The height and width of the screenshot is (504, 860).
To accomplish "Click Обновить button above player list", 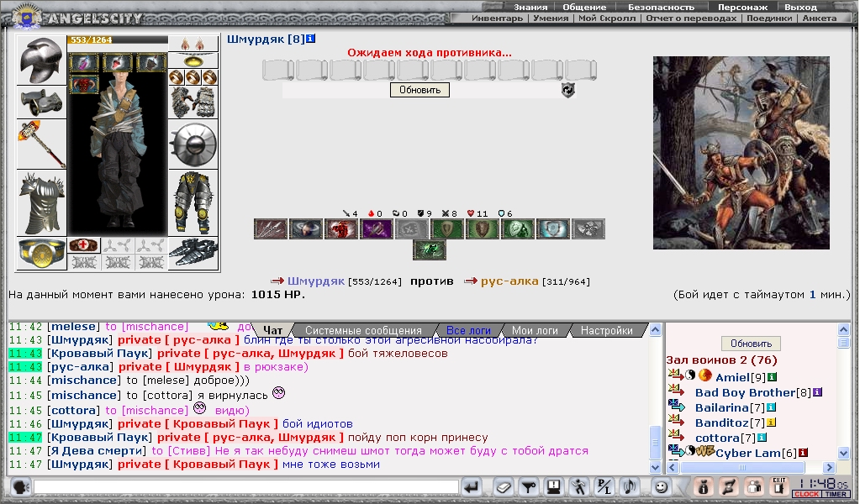I will (751, 344).
